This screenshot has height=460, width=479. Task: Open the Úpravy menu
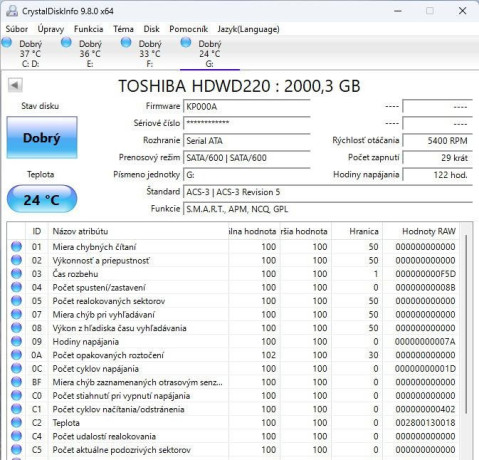(51, 29)
